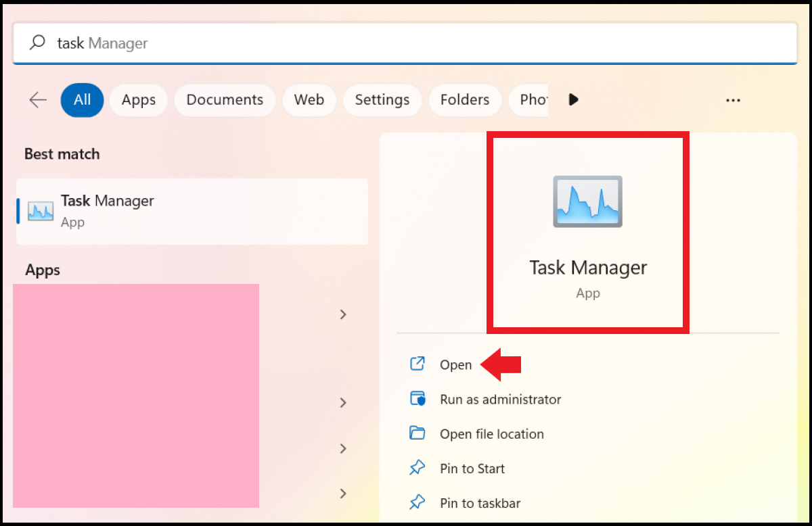Choose Run as administrator

click(x=501, y=400)
